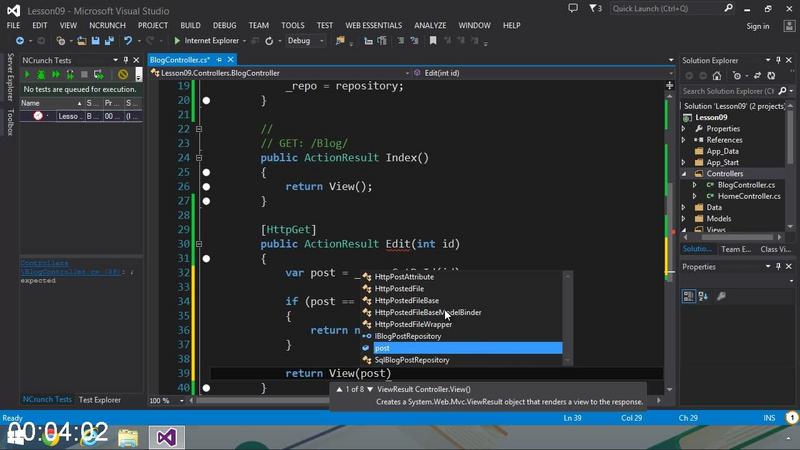Viewport: 800px width, 450px height.
Task: Toggle auto-hide pin on Solution Explorer panel
Action: coord(778,60)
